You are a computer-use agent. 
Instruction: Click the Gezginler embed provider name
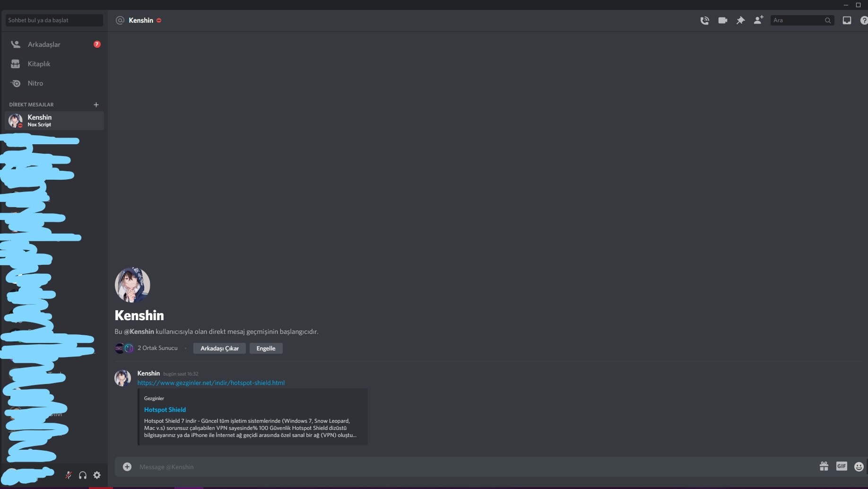(x=154, y=398)
